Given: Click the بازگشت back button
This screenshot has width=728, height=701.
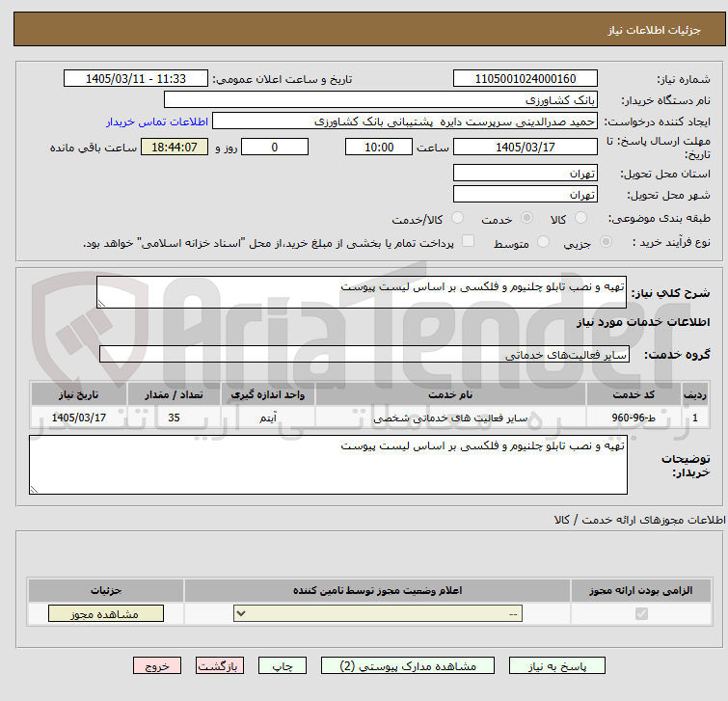Looking at the screenshot, I should click(x=220, y=665).
